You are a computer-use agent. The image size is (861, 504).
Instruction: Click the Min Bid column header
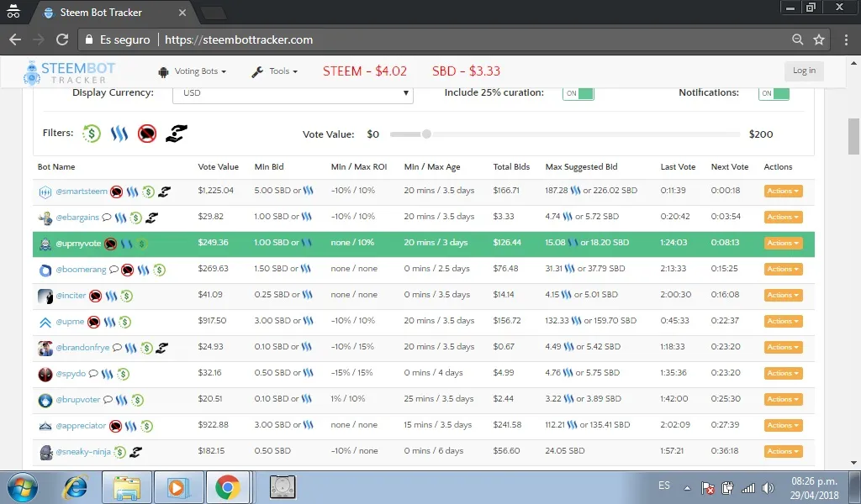[x=269, y=166]
